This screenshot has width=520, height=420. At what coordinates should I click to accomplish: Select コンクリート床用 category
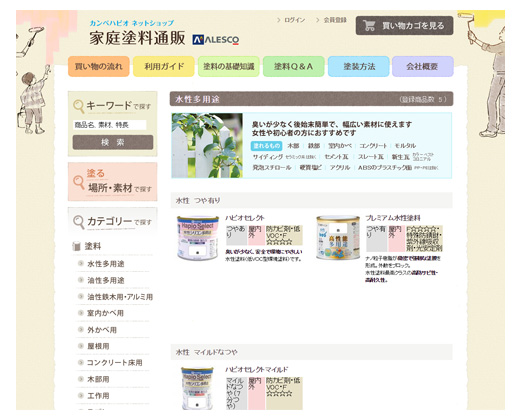click(x=114, y=362)
